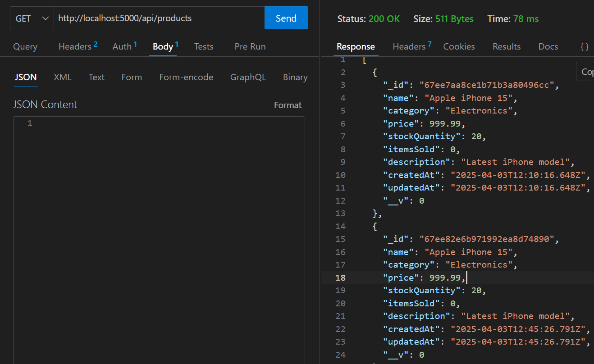This screenshot has width=594, height=364.
Task: Choose the JSON body type
Action: pyautogui.click(x=26, y=77)
